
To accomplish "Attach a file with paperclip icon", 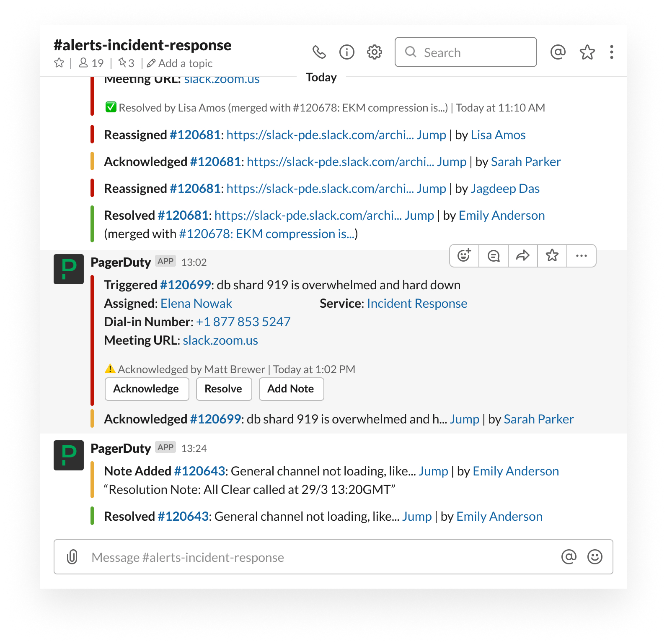I will coord(72,557).
